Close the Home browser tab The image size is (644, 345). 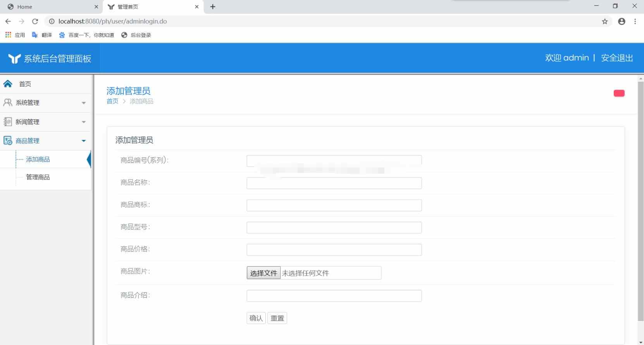pos(96,7)
